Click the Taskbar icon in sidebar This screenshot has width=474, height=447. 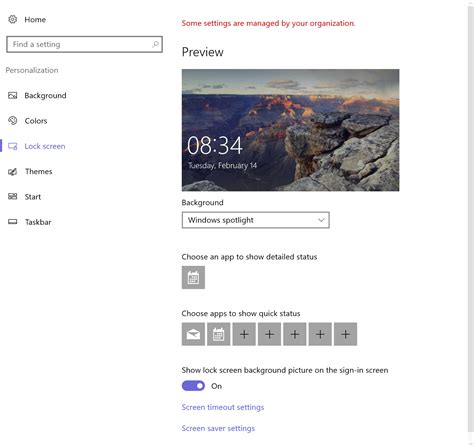(12, 222)
